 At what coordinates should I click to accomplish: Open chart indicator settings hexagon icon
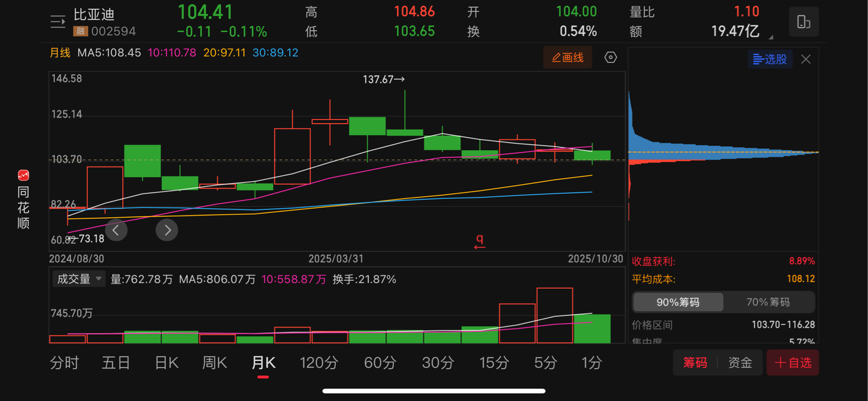(x=611, y=57)
